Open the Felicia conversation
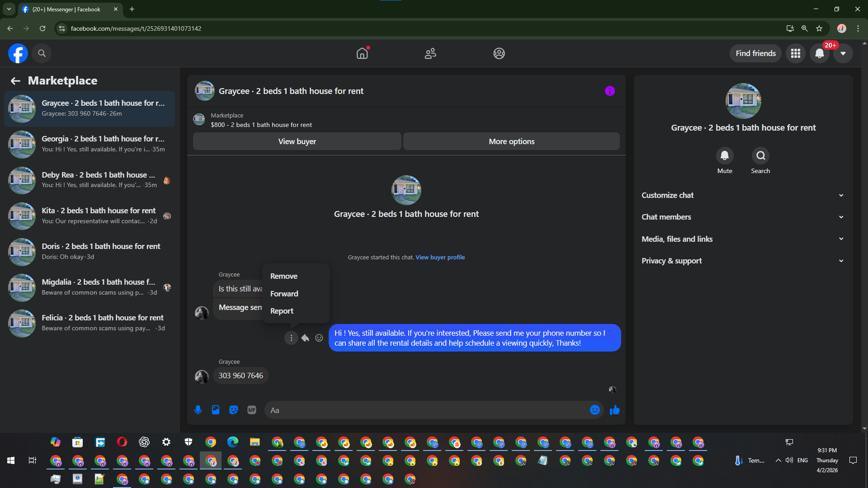Viewport: 868px width, 488px height. point(90,323)
